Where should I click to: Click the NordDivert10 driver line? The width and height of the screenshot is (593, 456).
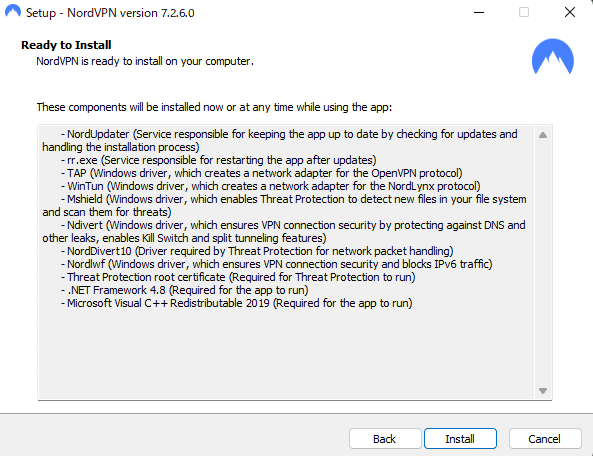(x=257, y=251)
